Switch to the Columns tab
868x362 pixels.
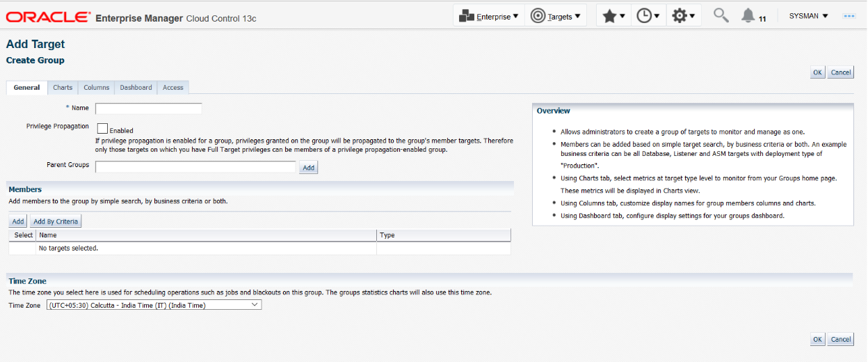pyautogui.click(x=97, y=88)
